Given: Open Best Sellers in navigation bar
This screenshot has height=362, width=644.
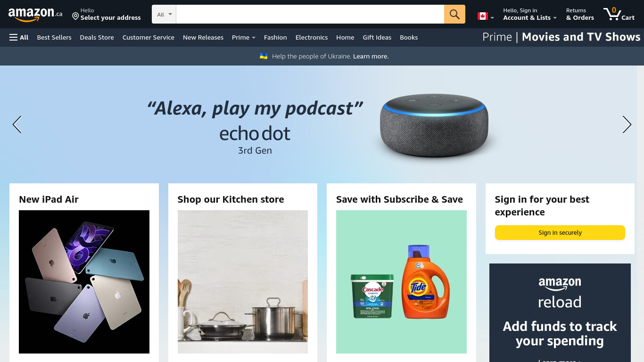Looking at the screenshot, I should [54, 37].
